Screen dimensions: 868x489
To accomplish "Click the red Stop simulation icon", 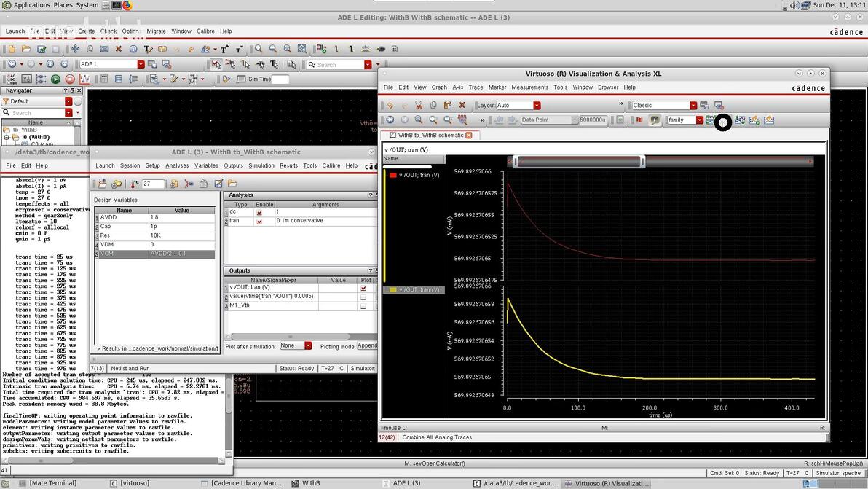I will coord(70,79).
